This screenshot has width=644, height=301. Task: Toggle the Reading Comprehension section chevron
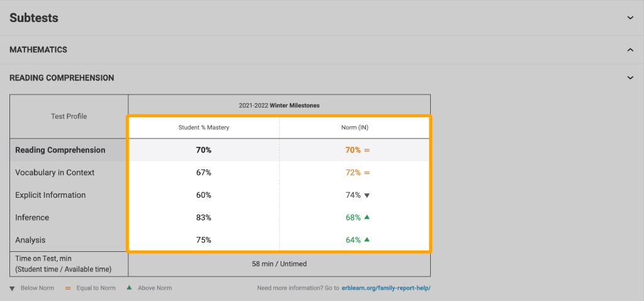pos(630,78)
